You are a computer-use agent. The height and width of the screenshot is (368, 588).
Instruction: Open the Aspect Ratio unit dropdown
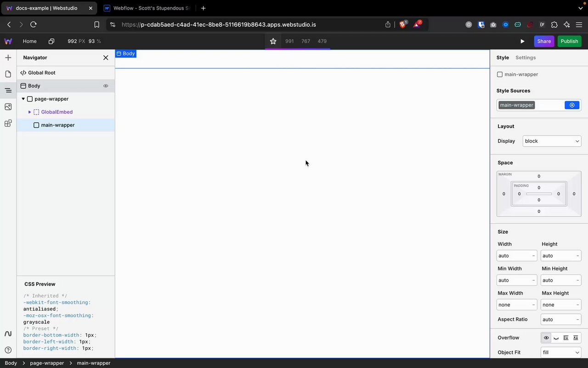pos(577,319)
